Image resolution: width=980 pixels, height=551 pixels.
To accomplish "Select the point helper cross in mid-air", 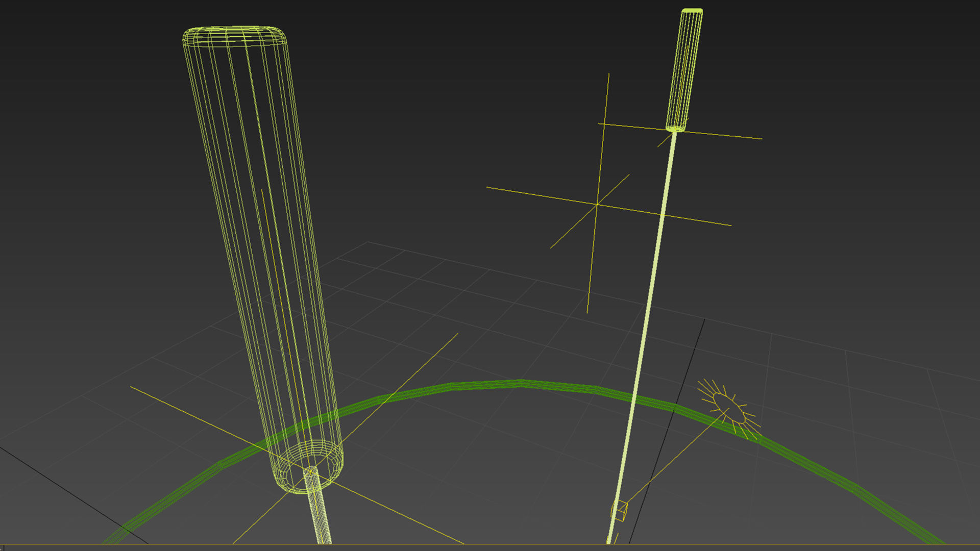I will (x=598, y=205).
